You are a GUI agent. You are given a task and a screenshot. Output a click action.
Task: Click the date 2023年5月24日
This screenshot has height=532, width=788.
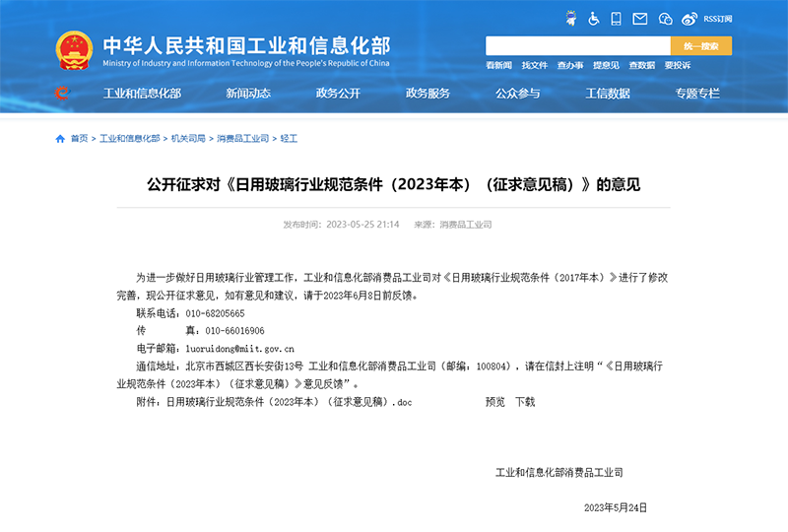[615, 508]
